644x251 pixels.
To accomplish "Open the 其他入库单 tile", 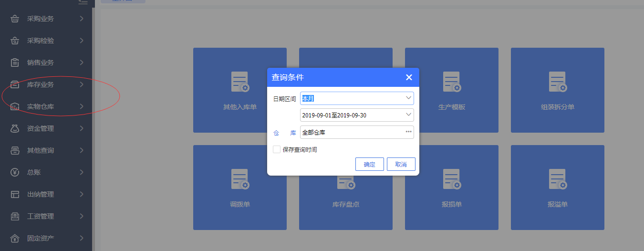I will point(240,90).
